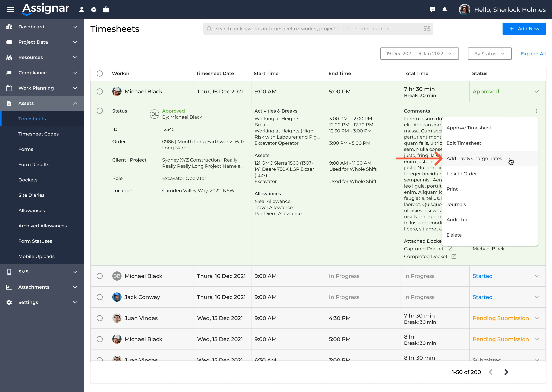Click the Work Planning calendar icon

point(9,88)
